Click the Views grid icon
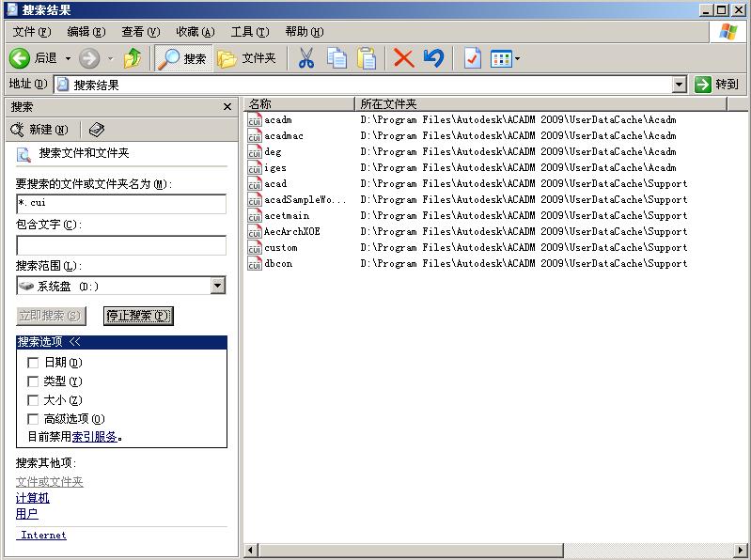 (x=501, y=59)
